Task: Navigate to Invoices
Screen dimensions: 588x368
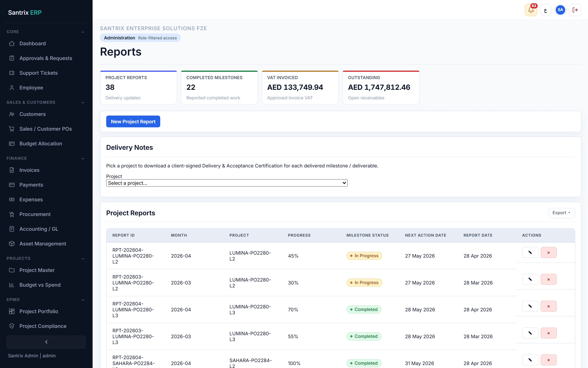Action: (46, 170)
